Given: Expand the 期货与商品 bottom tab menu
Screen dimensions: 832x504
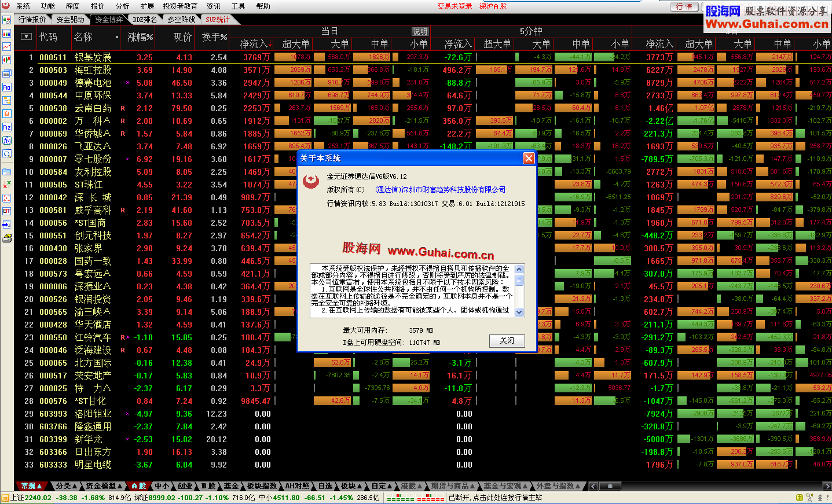Looking at the screenshot, I should [x=453, y=486].
